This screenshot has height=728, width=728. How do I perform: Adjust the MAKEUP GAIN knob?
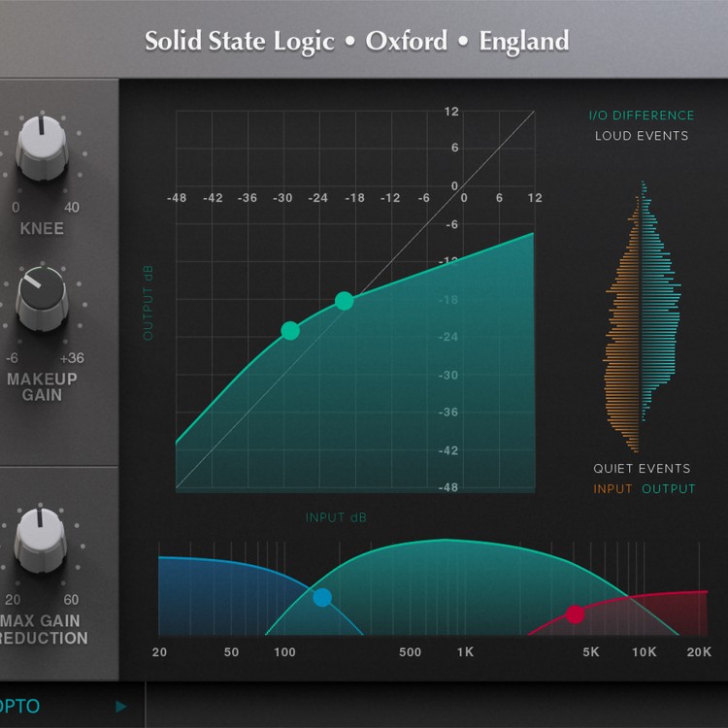pos(42,299)
